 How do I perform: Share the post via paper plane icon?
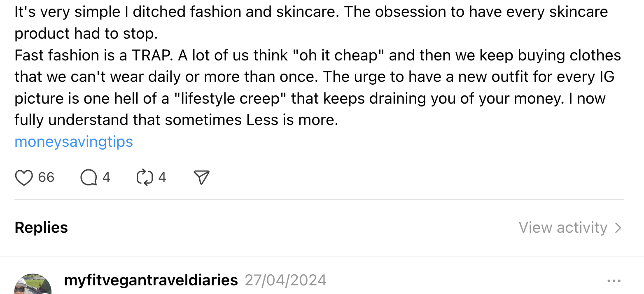[x=201, y=178]
